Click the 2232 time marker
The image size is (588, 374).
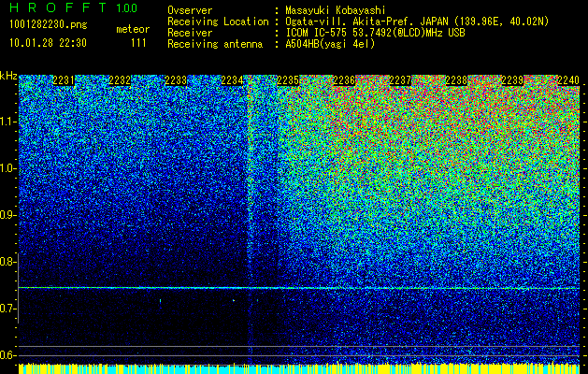tap(120, 80)
